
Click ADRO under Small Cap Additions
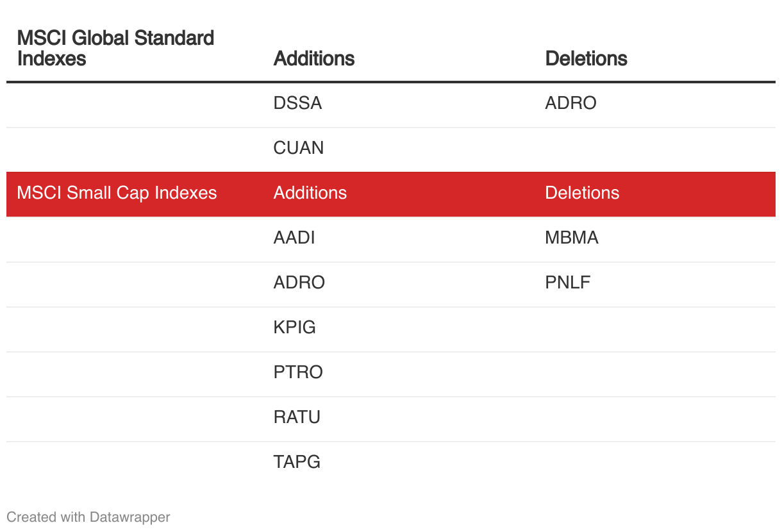pos(299,283)
